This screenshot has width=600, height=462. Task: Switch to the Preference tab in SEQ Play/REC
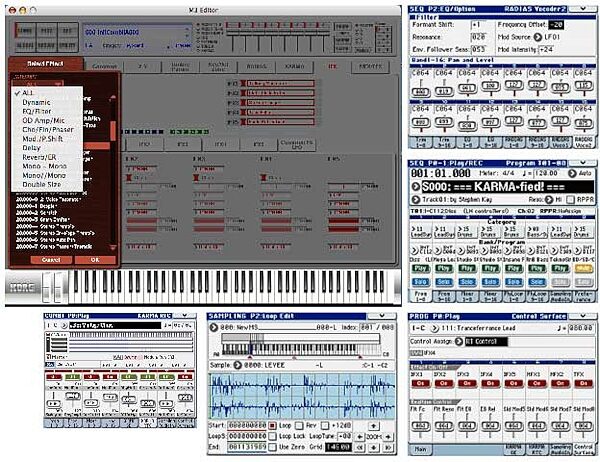(x=583, y=295)
